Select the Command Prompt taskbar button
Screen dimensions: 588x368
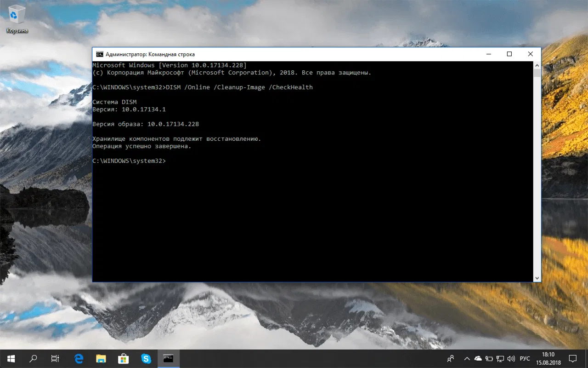(169, 358)
